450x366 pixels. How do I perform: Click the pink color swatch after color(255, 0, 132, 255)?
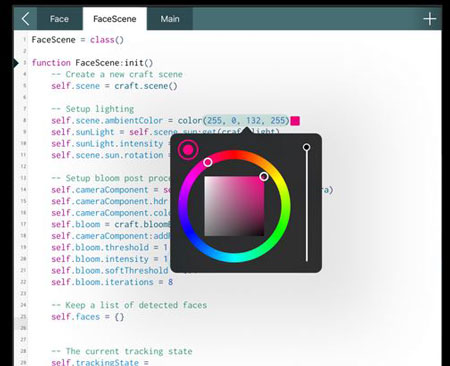(x=295, y=121)
